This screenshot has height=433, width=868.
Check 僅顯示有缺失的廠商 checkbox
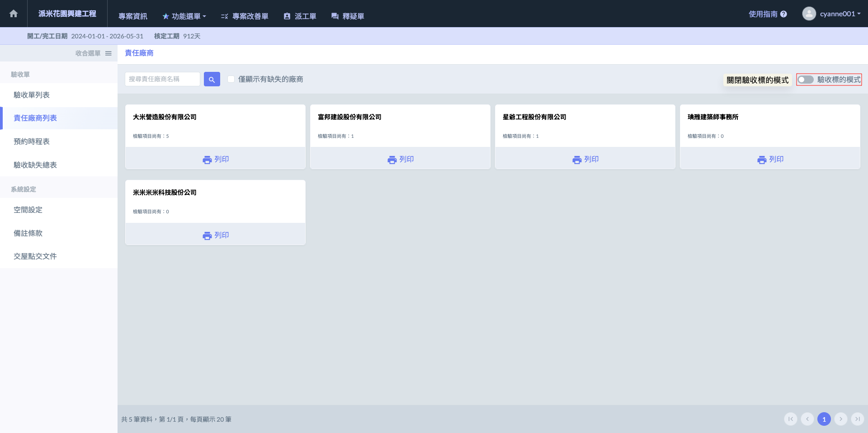(231, 79)
